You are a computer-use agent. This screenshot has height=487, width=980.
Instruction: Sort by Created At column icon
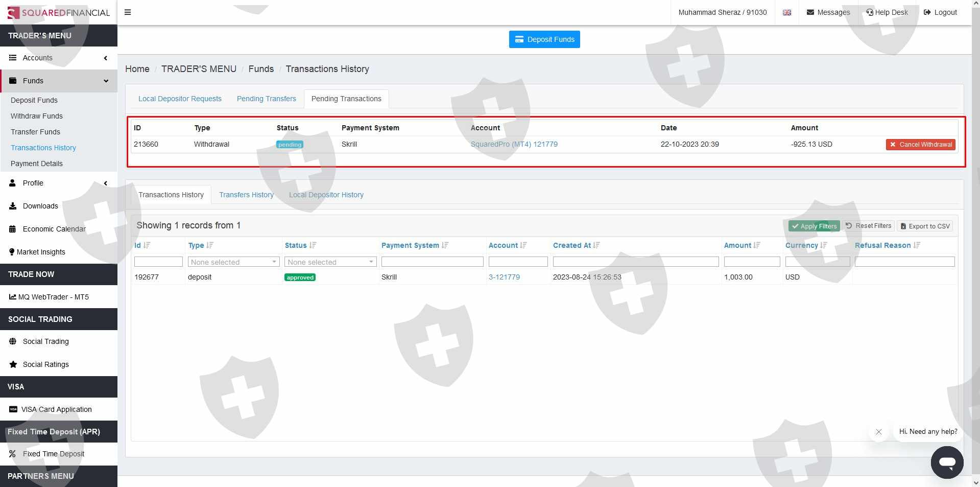coord(596,245)
